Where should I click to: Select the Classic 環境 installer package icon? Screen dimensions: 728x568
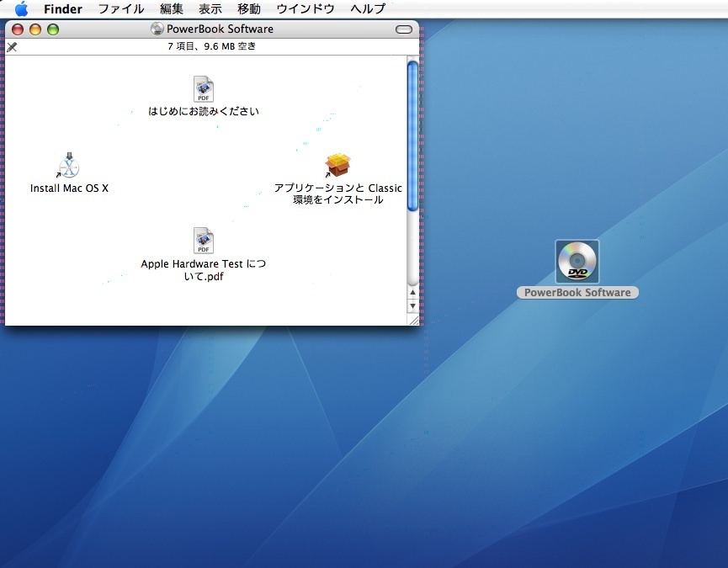337,165
